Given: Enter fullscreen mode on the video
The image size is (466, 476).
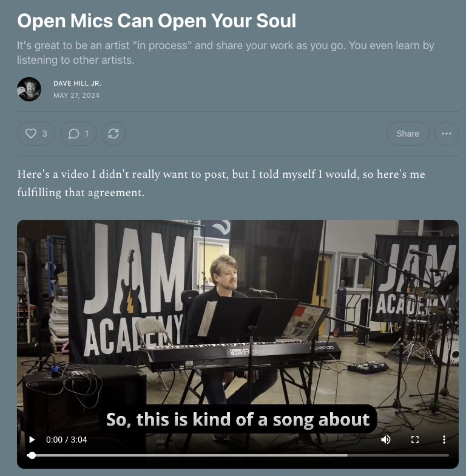Looking at the screenshot, I should (x=415, y=440).
